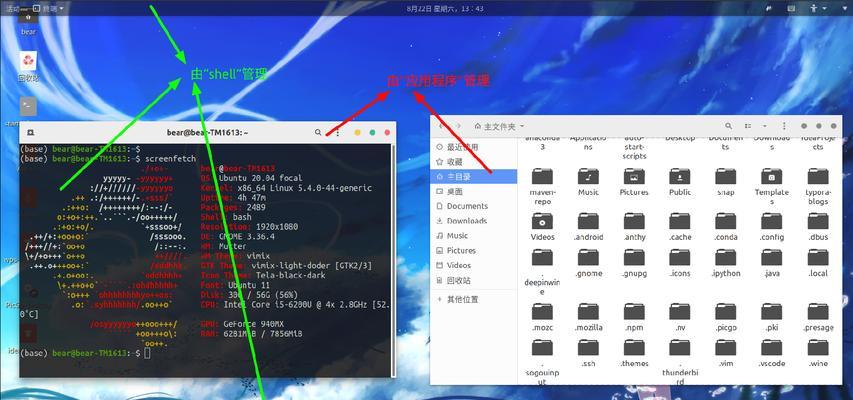The image size is (853, 400).
Task: Open the .picgo folder
Action: 726,317
